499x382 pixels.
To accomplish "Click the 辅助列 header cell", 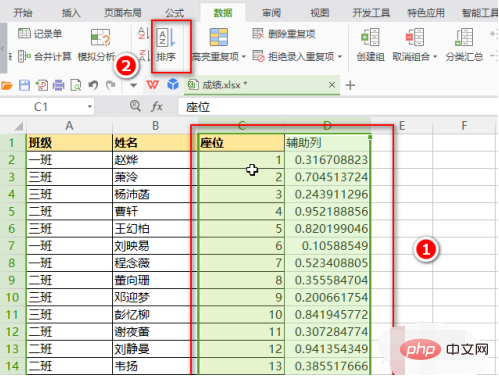I will 327,143.
